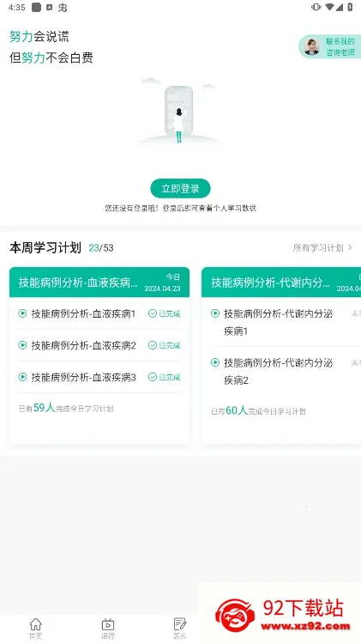The height and width of the screenshot is (644, 361).
Task: Play icon beside 血液疾病2 lesson
Action: tap(22, 345)
